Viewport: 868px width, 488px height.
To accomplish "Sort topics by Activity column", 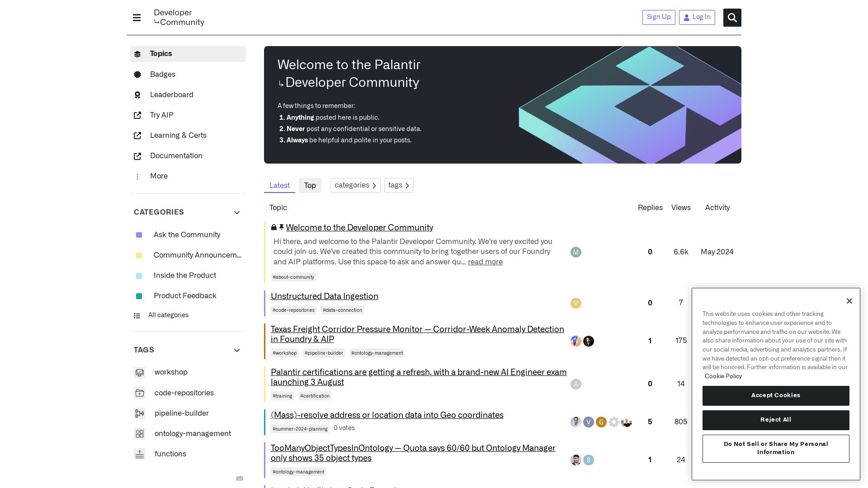I will pyautogui.click(x=717, y=208).
